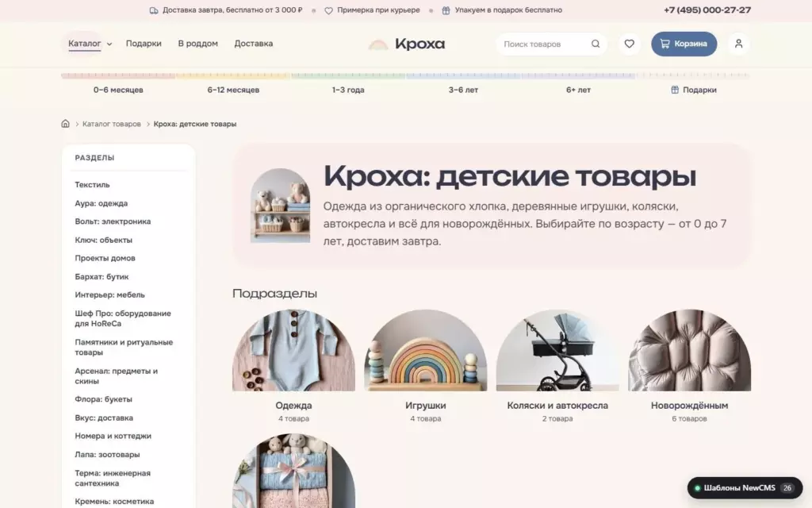Open Памятники и ритуальные товары section
This screenshot has height=508, width=812.
(x=124, y=348)
